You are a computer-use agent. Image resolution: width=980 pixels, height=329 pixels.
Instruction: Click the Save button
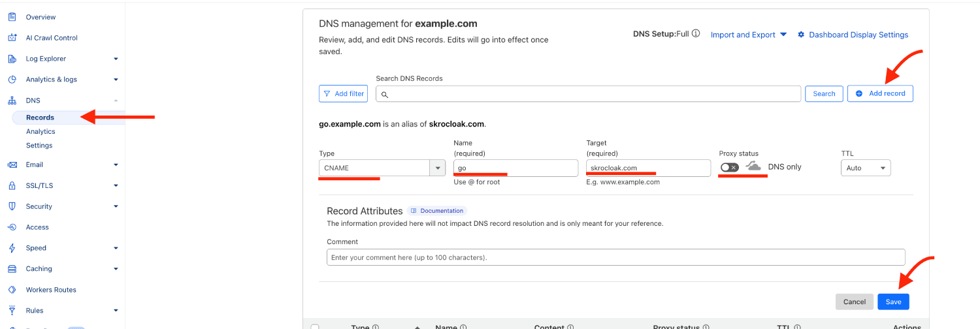[x=893, y=302]
